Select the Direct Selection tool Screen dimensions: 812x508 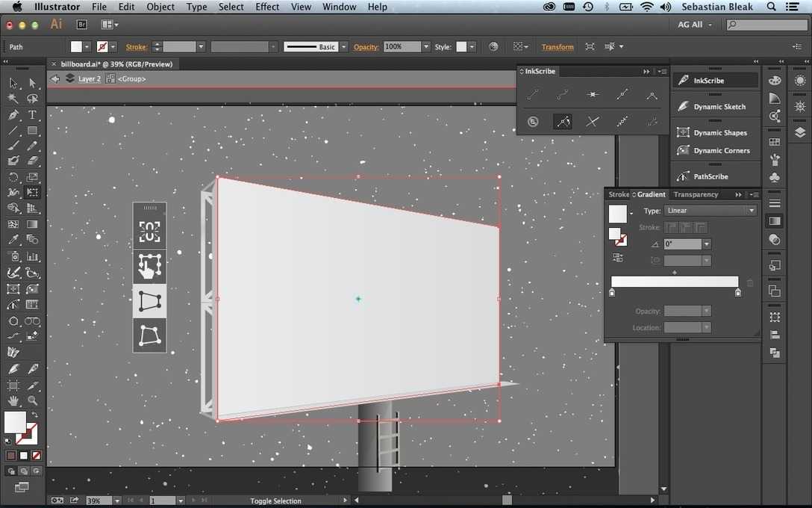(x=32, y=83)
